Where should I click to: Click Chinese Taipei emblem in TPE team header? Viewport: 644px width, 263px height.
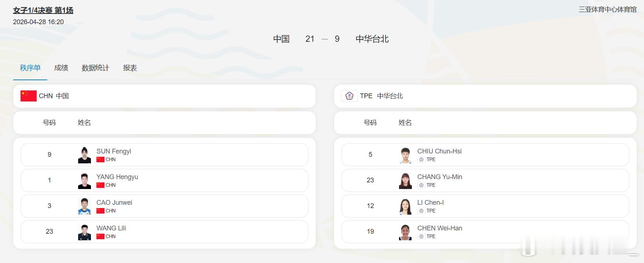(349, 96)
